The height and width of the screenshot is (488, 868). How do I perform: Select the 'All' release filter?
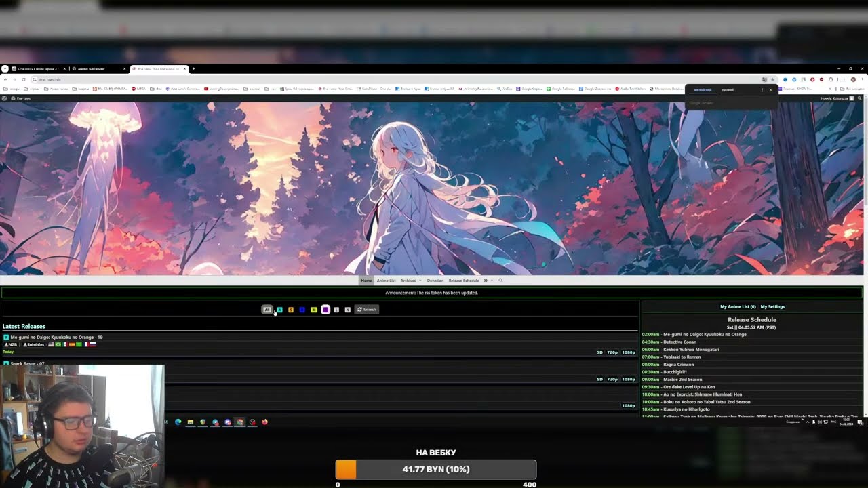click(267, 310)
